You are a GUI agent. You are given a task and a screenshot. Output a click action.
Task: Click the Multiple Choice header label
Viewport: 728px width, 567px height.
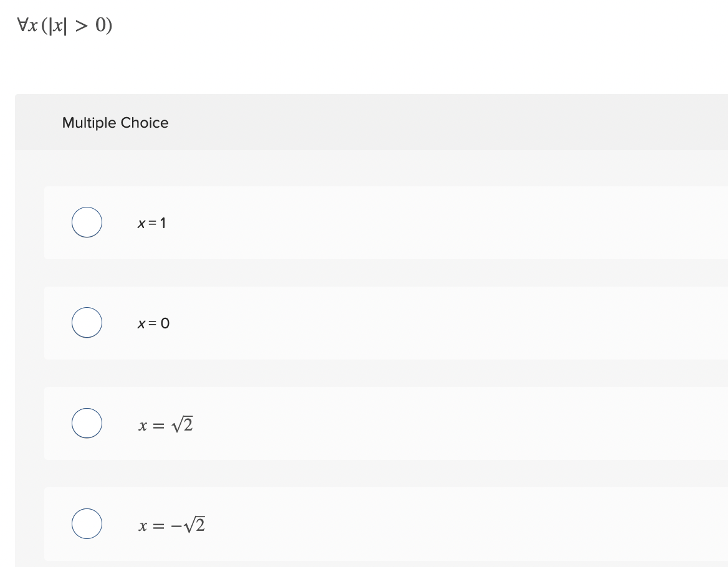coord(115,123)
